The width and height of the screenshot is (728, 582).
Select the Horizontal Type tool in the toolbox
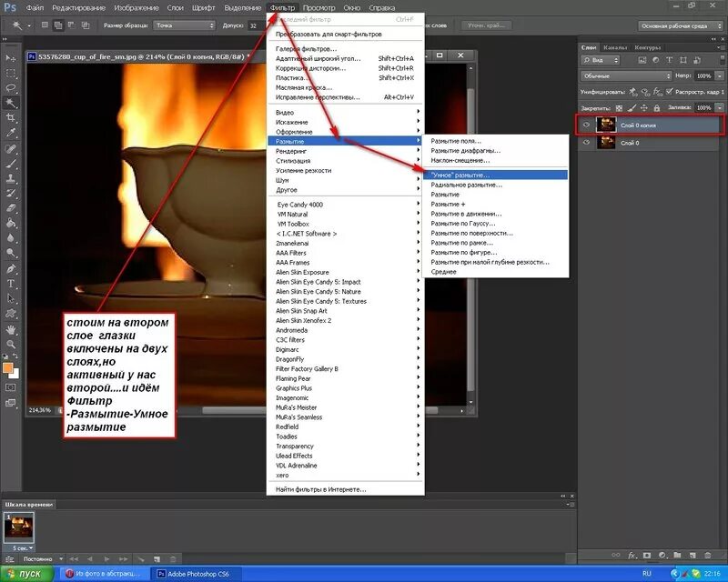pos(11,284)
